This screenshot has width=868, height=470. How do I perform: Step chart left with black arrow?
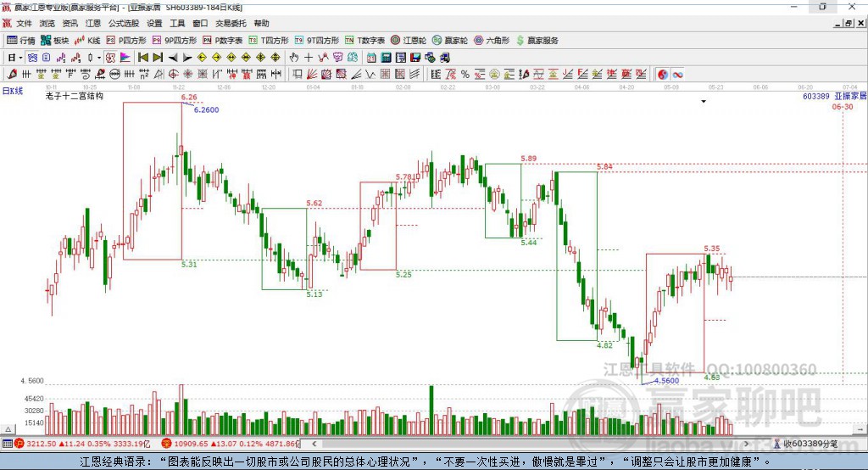pyautogui.click(x=173, y=58)
